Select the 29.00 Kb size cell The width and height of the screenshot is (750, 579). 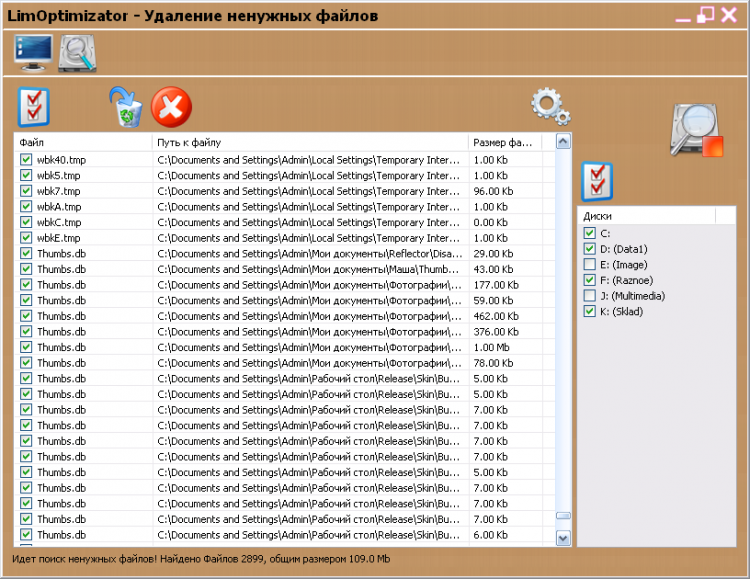(493, 254)
